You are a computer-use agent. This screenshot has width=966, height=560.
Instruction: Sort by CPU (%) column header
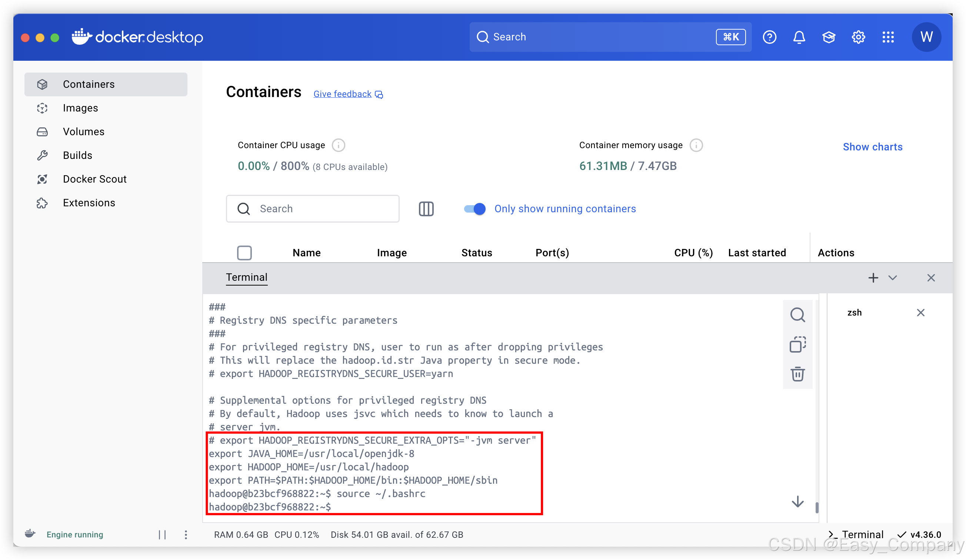[693, 253]
